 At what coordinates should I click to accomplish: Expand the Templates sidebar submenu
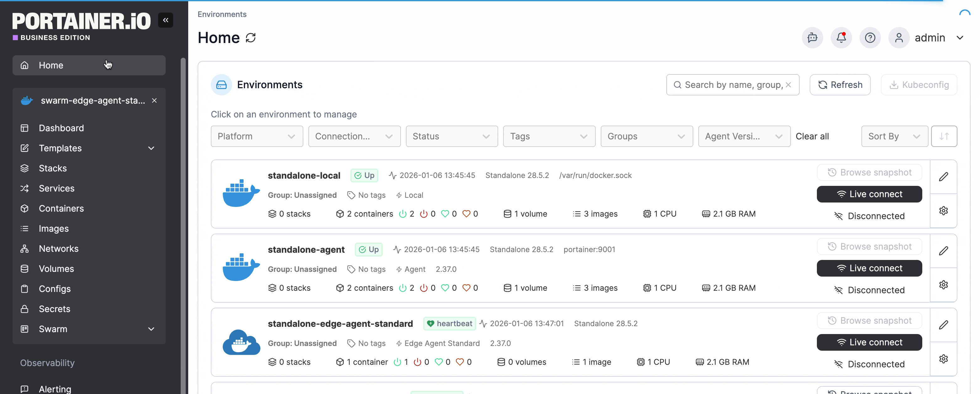(151, 148)
